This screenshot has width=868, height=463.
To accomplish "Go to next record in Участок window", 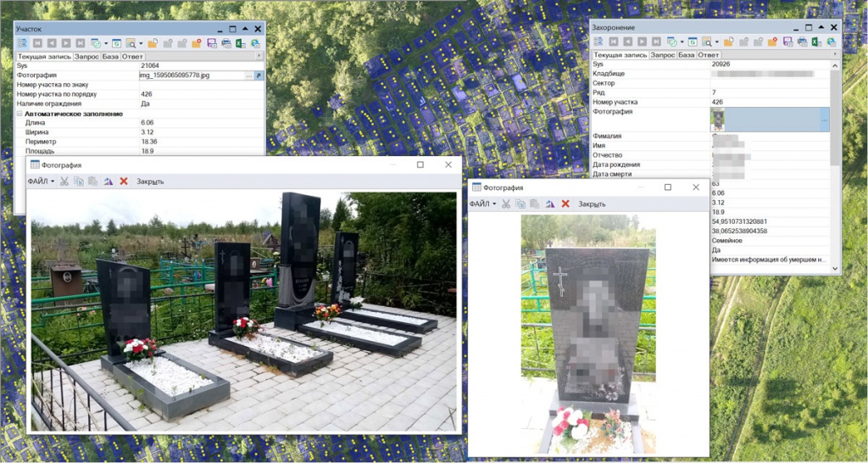I will (65, 43).
